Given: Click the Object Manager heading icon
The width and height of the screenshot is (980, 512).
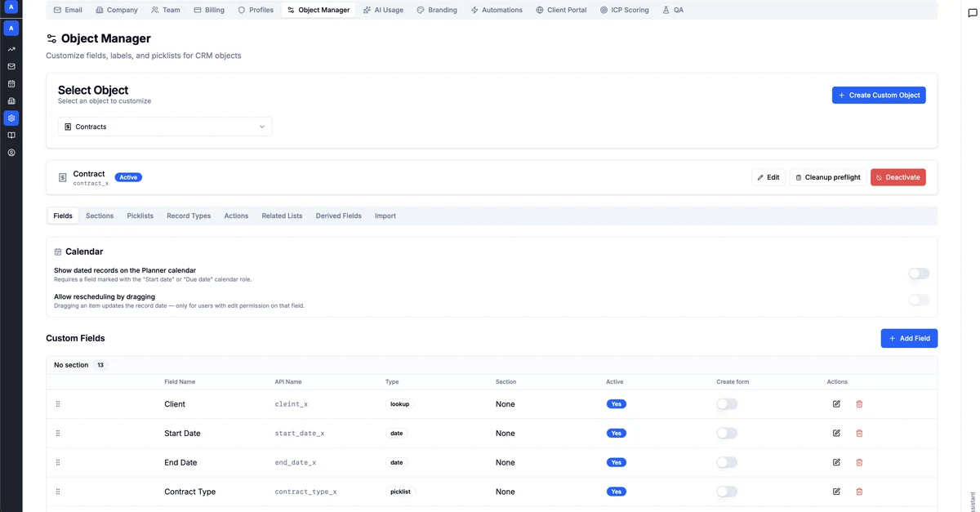Looking at the screenshot, I should (x=51, y=38).
